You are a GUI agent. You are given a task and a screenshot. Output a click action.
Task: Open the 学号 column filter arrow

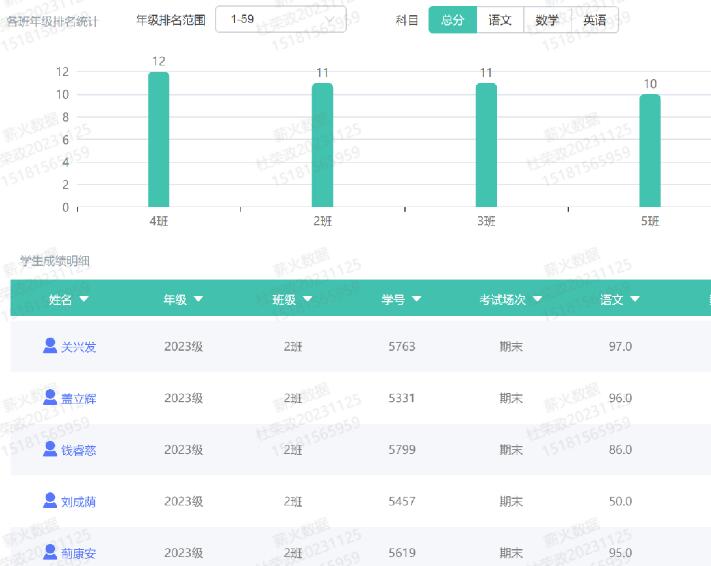(417, 299)
